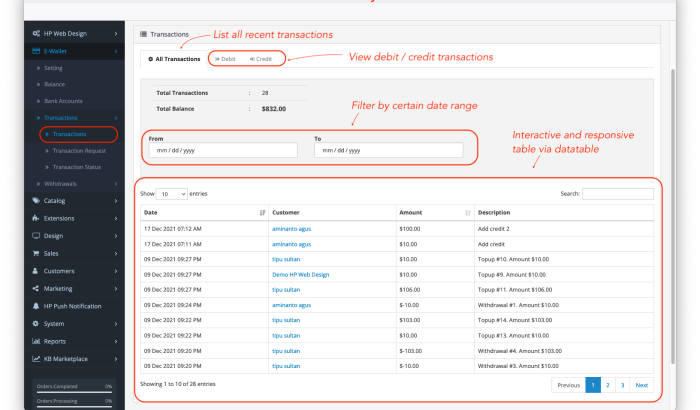The width and height of the screenshot is (700, 410).
Task: Go to page 3 of results
Action: (x=622, y=385)
